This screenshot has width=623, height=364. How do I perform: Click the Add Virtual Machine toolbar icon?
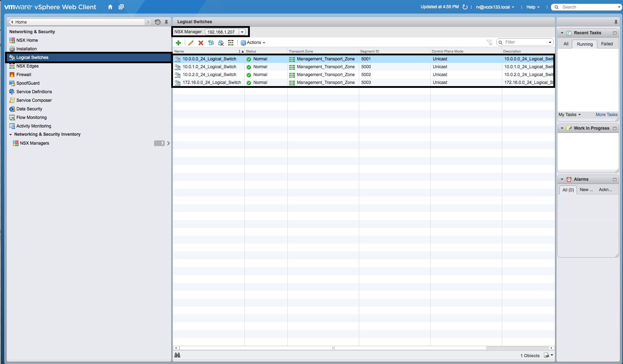click(211, 43)
